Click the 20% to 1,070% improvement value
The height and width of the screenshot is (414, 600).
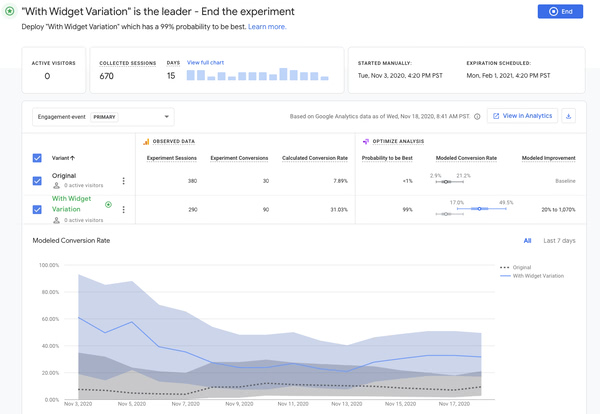[x=558, y=210]
